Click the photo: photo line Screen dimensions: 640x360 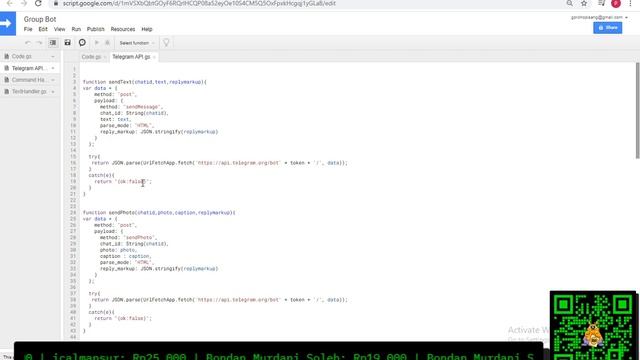118,250
